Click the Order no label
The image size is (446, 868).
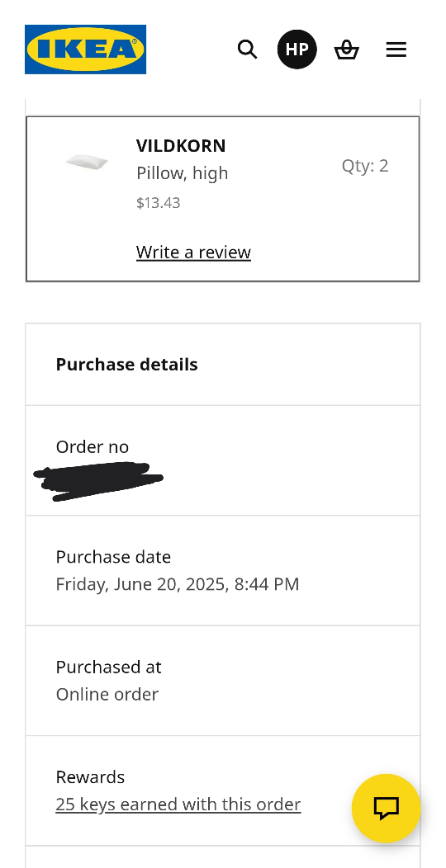pyautogui.click(x=93, y=446)
